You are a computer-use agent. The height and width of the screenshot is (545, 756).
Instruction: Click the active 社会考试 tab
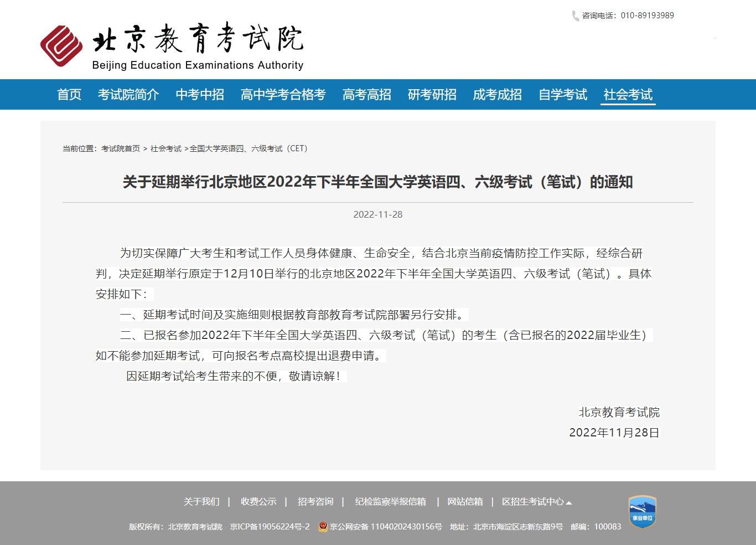628,95
